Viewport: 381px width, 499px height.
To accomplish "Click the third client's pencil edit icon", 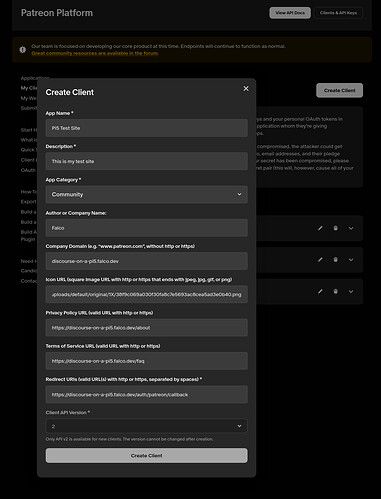I will click(x=320, y=291).
